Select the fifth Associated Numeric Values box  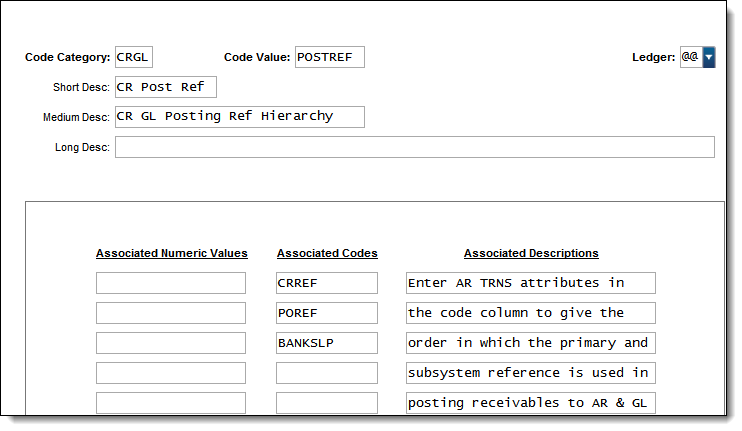(x=171, y=403)
